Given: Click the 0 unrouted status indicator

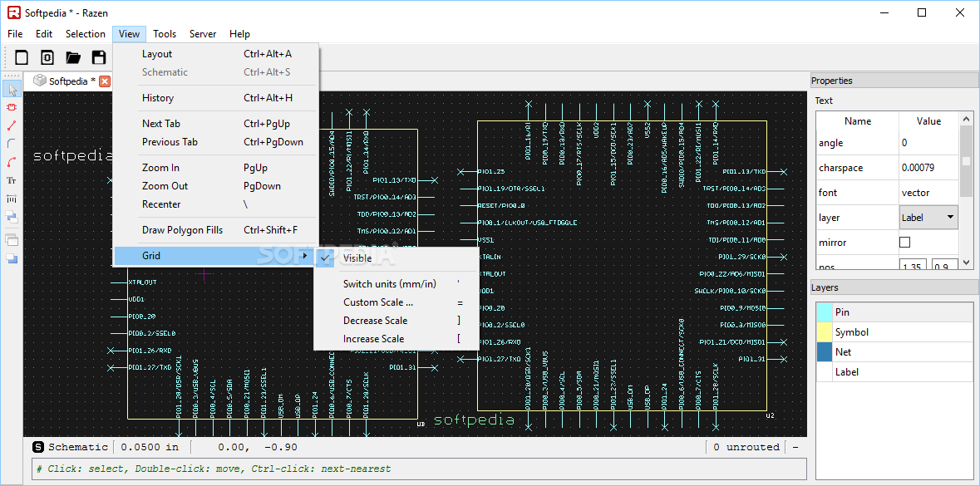Looking at the screenshot, I should [x=746, y=447].
